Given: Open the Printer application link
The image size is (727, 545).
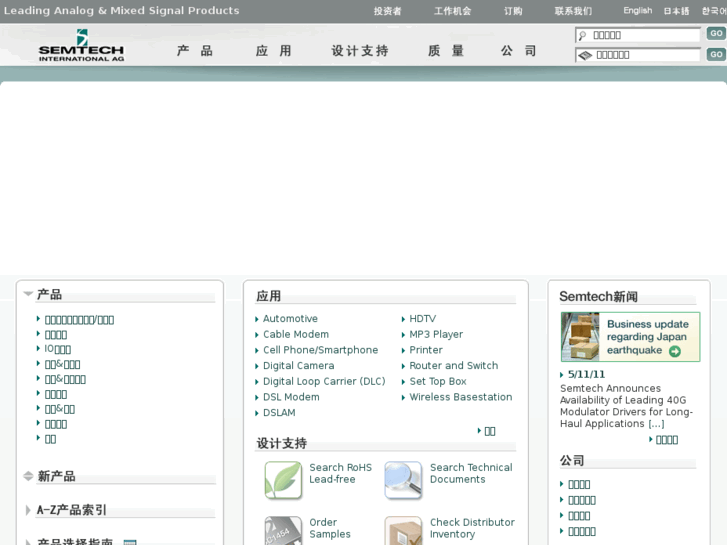Looking at the screenshot, I should pos(426,350).
